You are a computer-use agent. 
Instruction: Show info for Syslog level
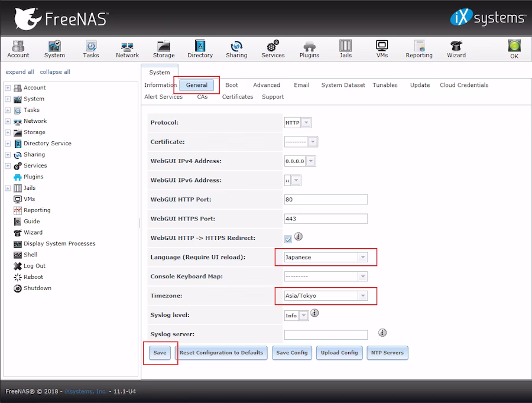314,313
